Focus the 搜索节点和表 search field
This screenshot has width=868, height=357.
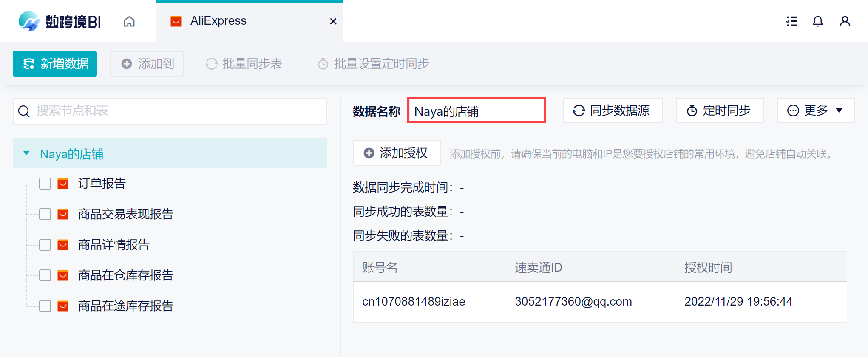pyautogui.click(x=170, y=111)
